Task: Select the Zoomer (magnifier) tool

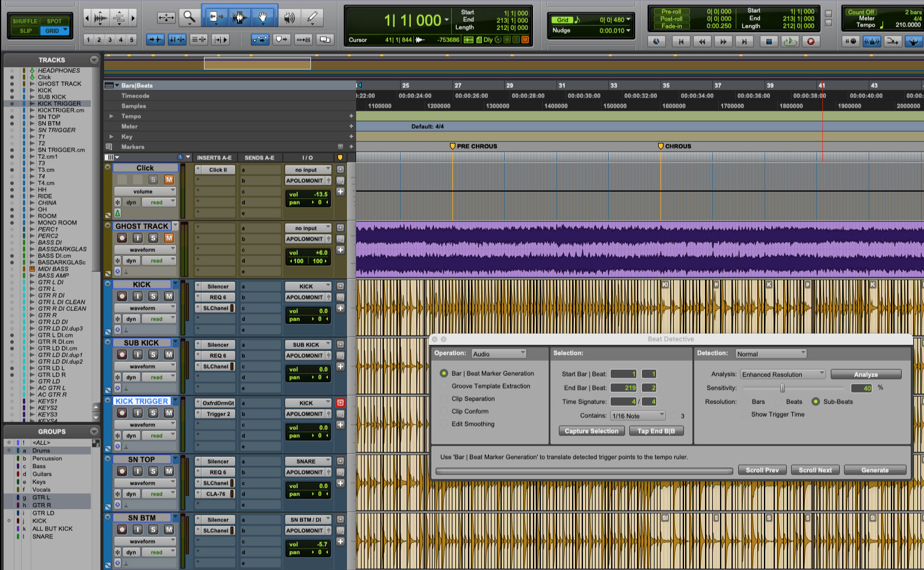Action: (189, 17)
